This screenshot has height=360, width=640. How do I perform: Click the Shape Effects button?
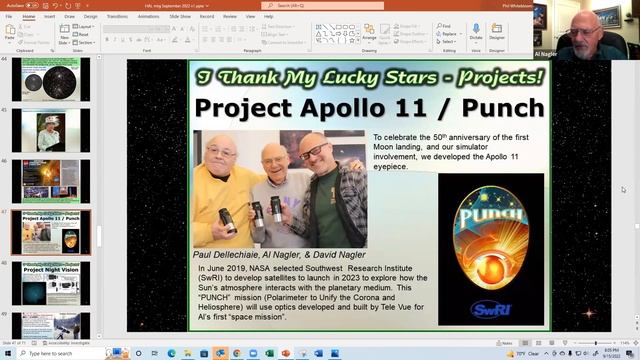tap(409, 42)
